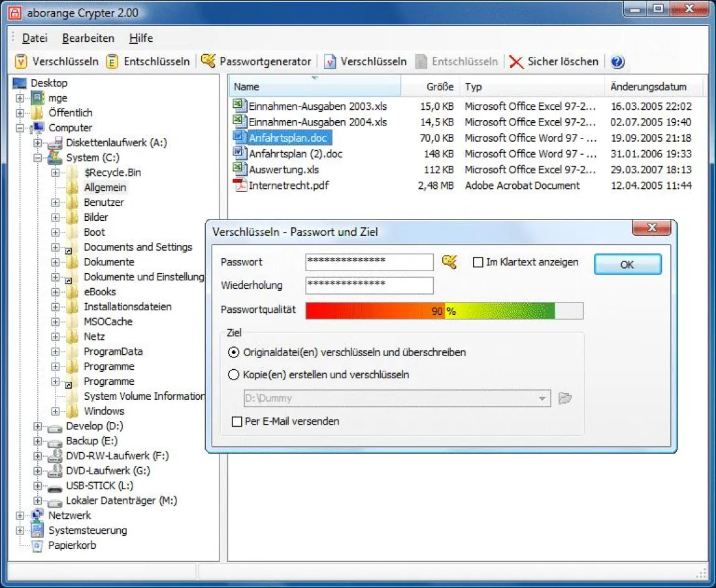716x588 pixels.
Task: Click into the Wiederholung password field
Action: coord(369,286)
